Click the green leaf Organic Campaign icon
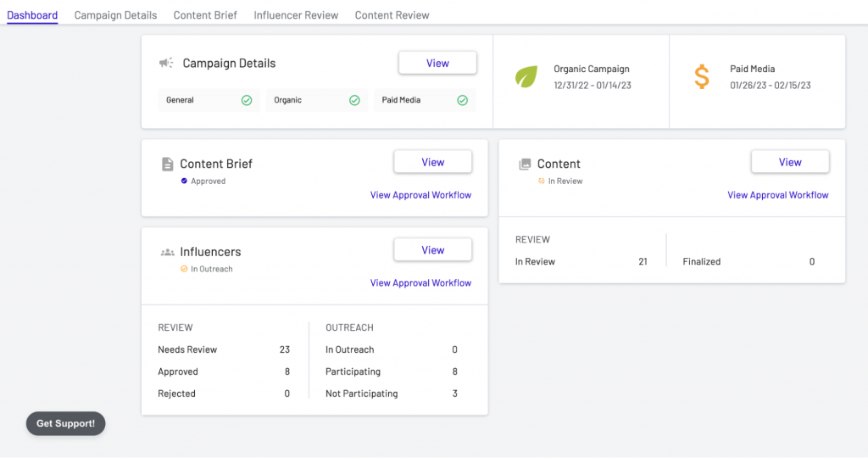868x458 pixels. [x=526, y=77]
